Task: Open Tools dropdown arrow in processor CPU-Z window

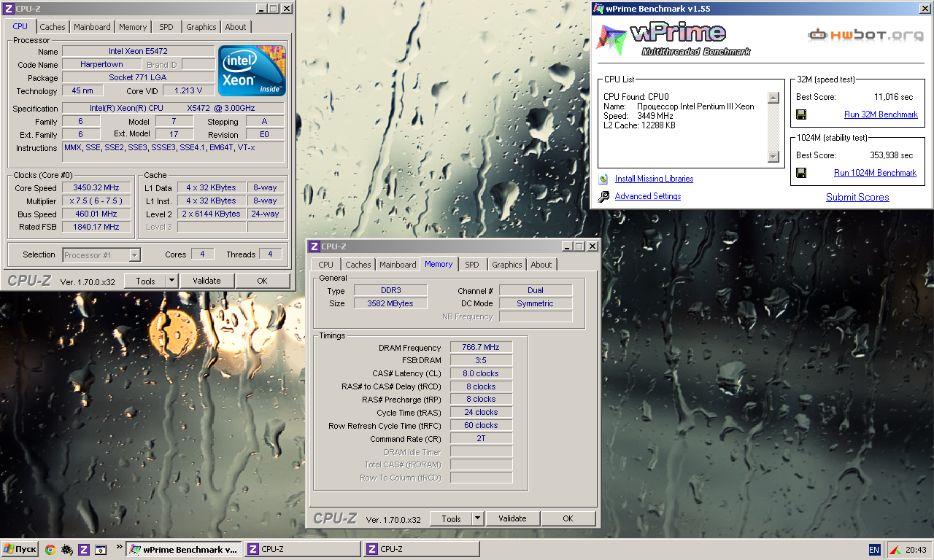Action: click(171, 281)
